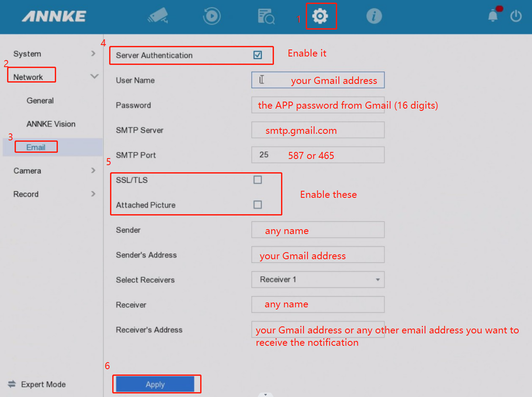This screenshot has height=397, width=532.
Task: Click the "User Name" label text
Action: click(135, 80)
